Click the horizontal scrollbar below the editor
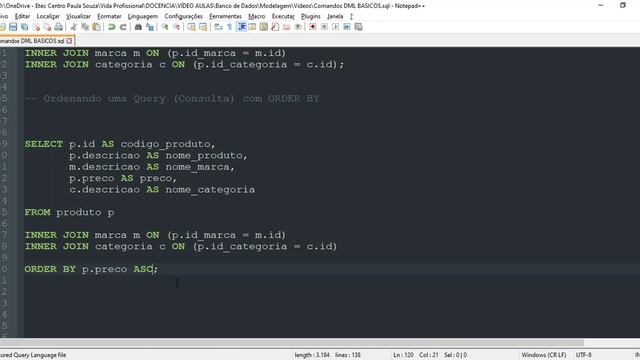 click(x=292, y=342)
